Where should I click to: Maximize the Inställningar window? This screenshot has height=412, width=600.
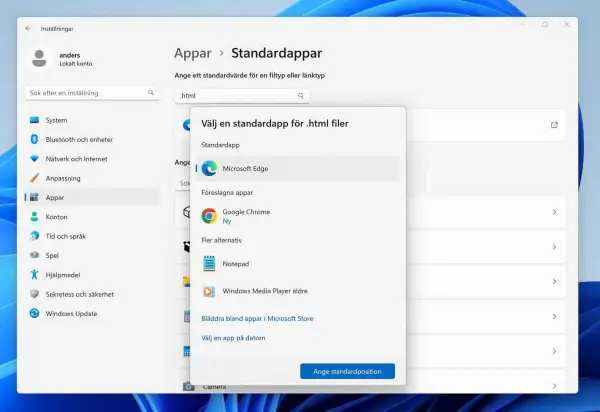[545, 24]
